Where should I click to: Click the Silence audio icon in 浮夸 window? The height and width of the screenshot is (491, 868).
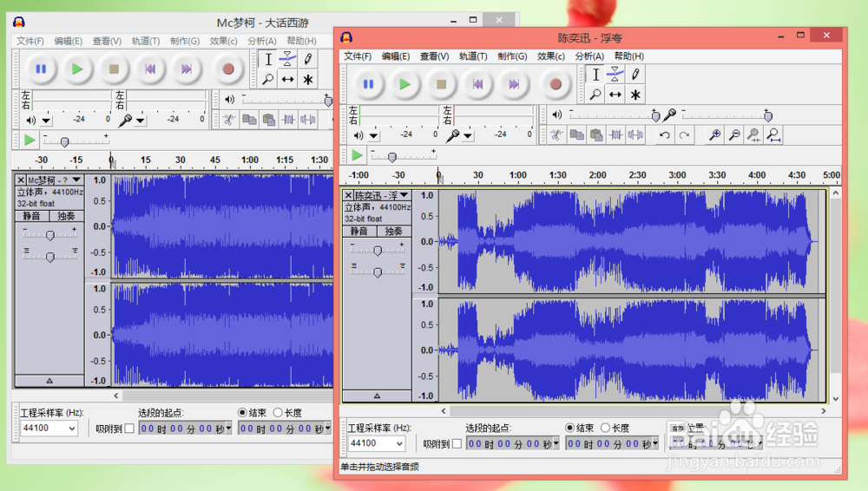635,134
